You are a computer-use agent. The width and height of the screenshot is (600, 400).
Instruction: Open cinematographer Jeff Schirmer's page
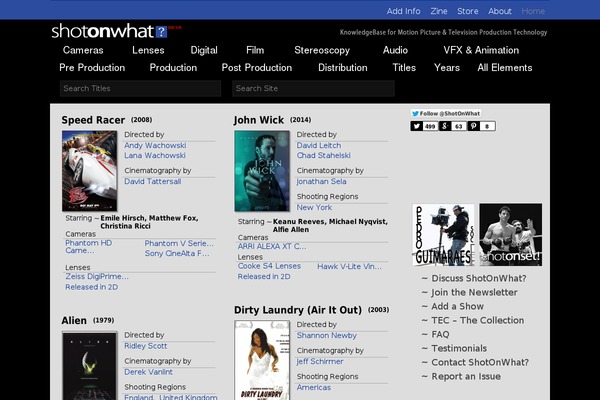pos(320,361)
